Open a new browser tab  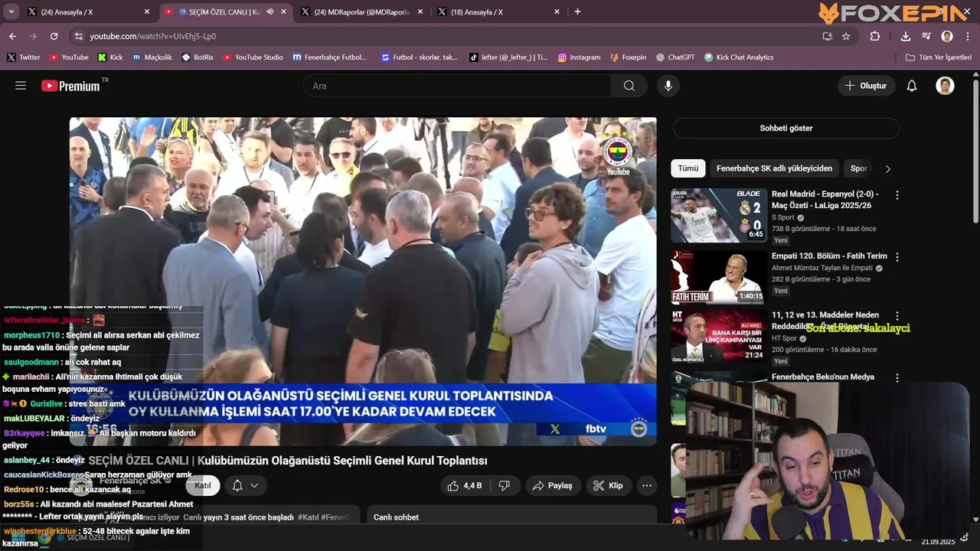[577, 11]
